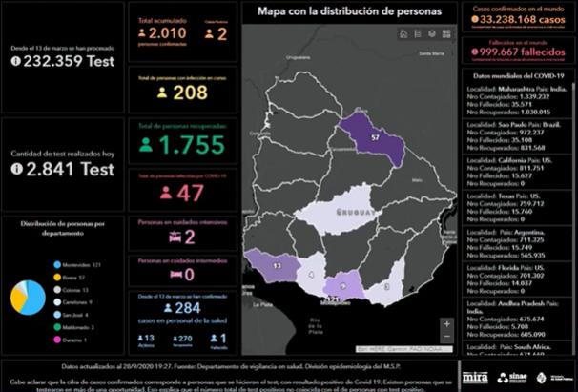
Task: Open the map layers icon
Action: (432, 33)
